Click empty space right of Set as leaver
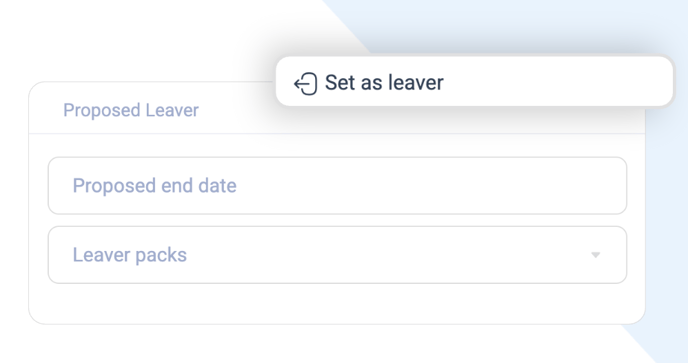 click(x=557, y=82)
